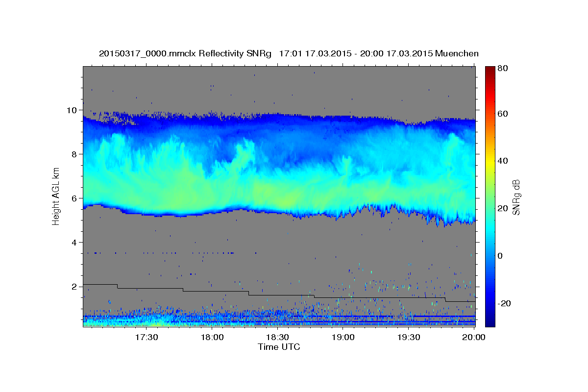Click the colorbar value label 60
The image size is (588, 392).
pos(502,114)
